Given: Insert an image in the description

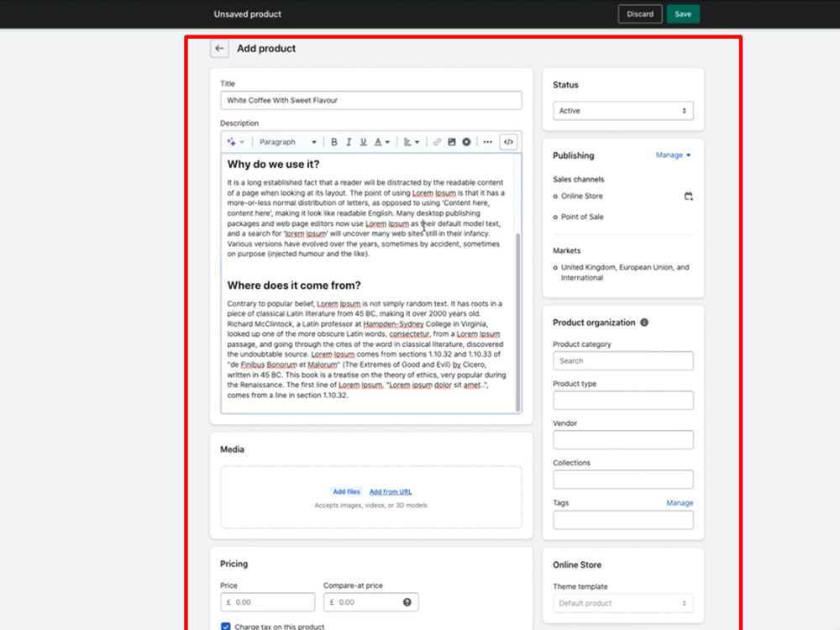Looking at the screenshot, I should [x=452, y=142].
